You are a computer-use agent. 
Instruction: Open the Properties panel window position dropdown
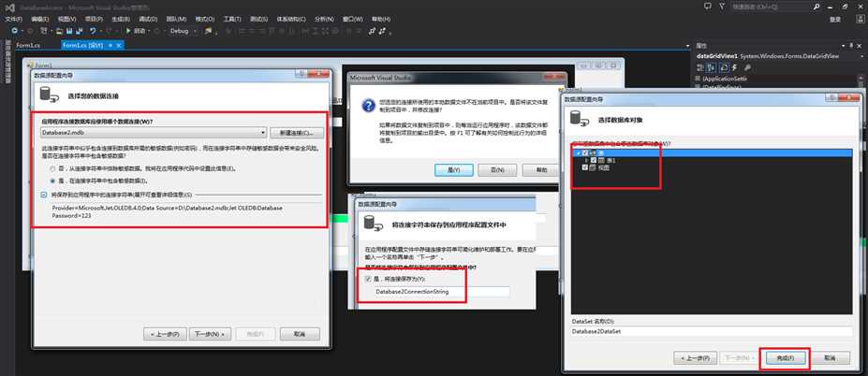pyautogui.click(x=844, y=46)
